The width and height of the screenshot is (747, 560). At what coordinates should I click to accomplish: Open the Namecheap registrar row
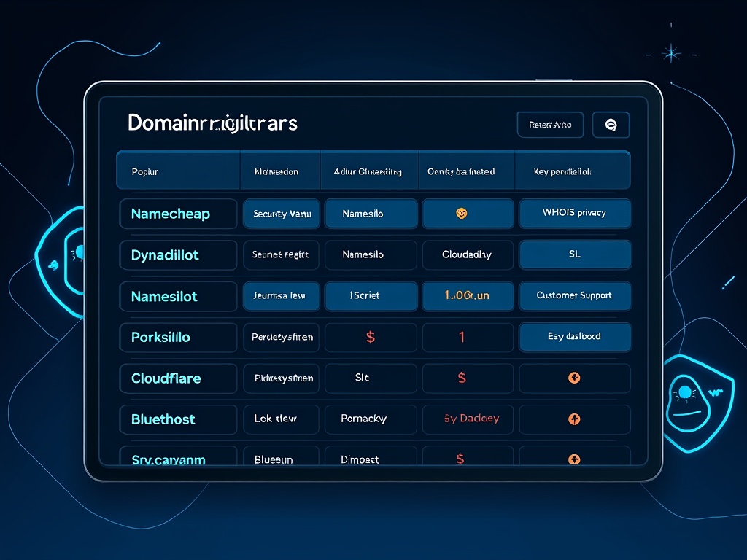coord(178,214)
